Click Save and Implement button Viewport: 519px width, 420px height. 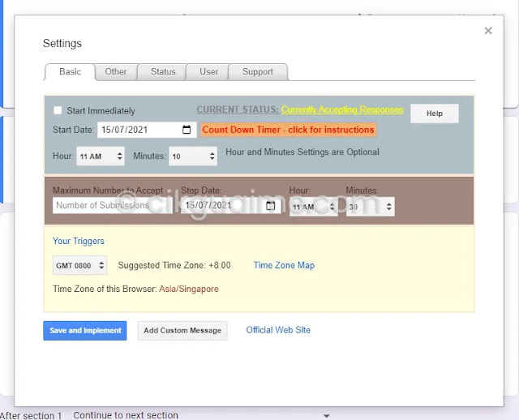coord(85,331)
